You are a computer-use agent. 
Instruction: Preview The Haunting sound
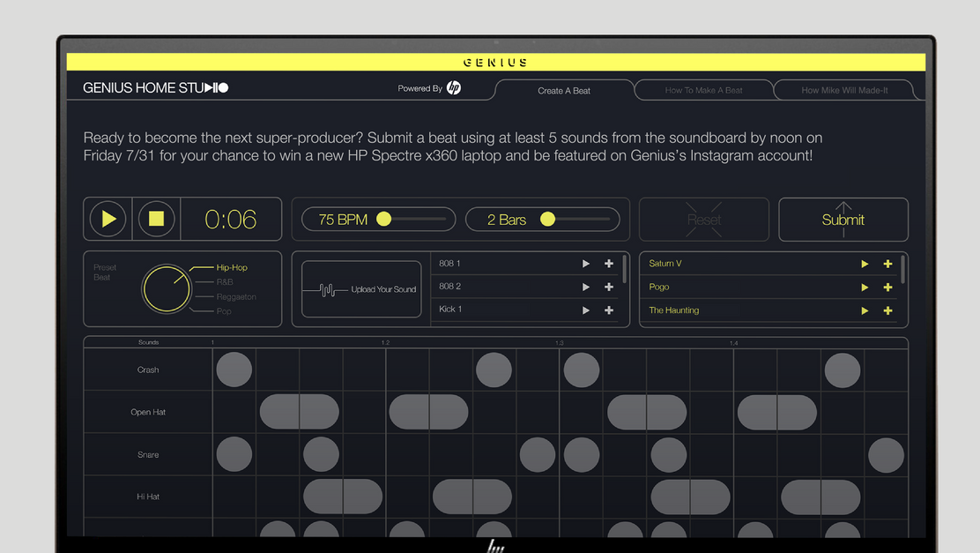[865, 310]
